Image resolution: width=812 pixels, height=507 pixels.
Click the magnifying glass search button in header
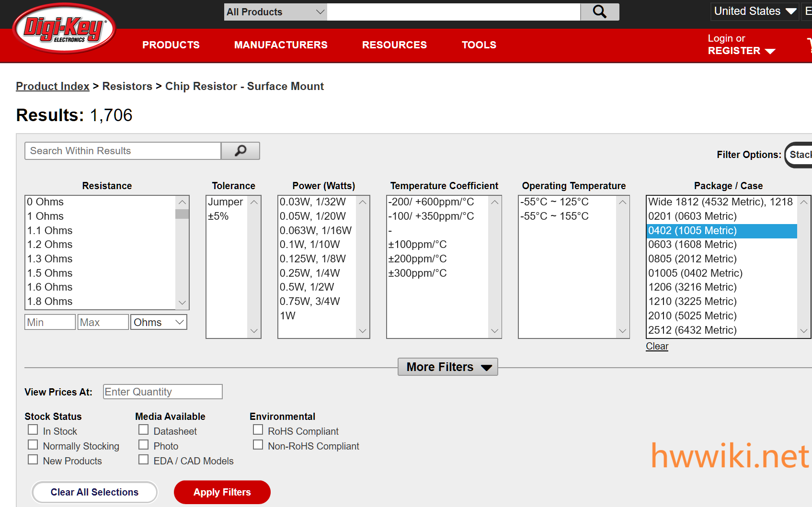pyautogui.click(x=599, y=12)
